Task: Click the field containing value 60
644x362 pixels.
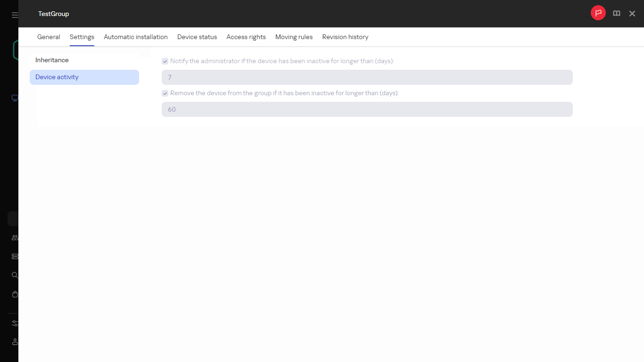Action: coord(367,109)
